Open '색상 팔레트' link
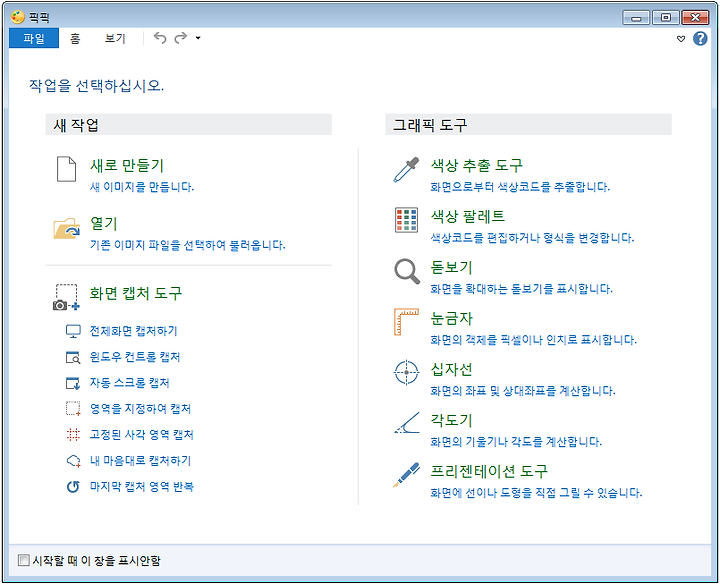The image size is (720, 584). [467, 216]
